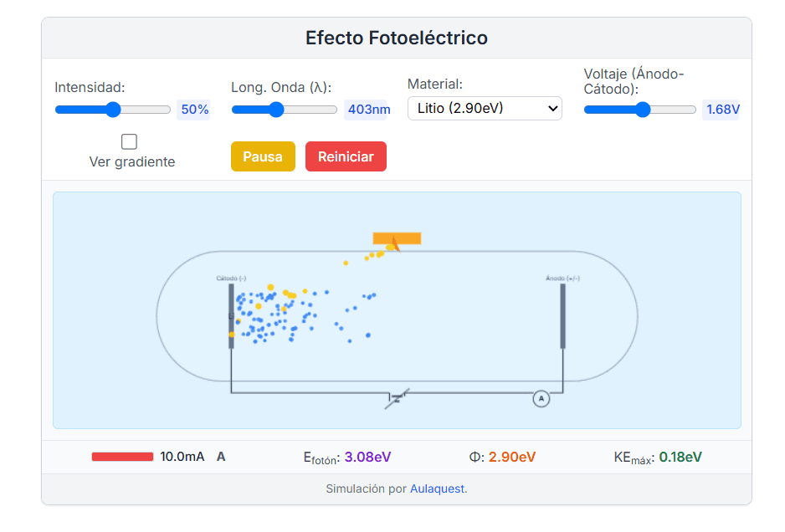785x532 pixels.
Task: Click the work function 2.90eV readout
Action: coord(512,457)
